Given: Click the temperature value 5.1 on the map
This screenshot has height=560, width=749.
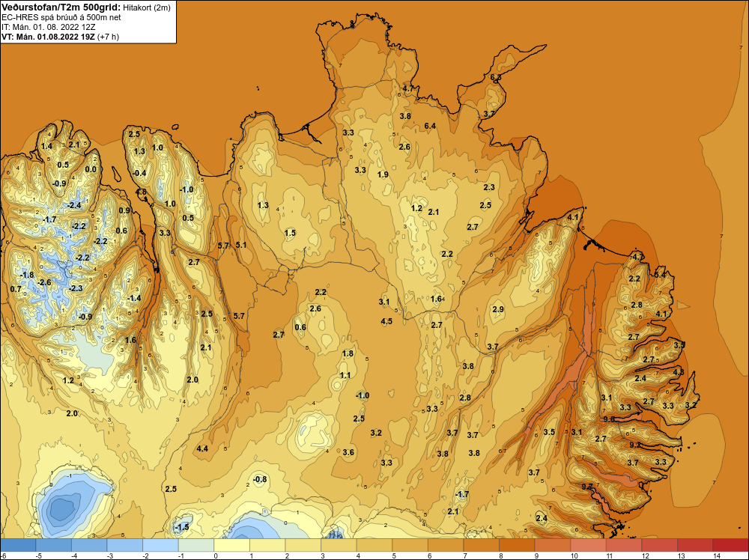Looking at the screenshot, I should coord(241,245).
